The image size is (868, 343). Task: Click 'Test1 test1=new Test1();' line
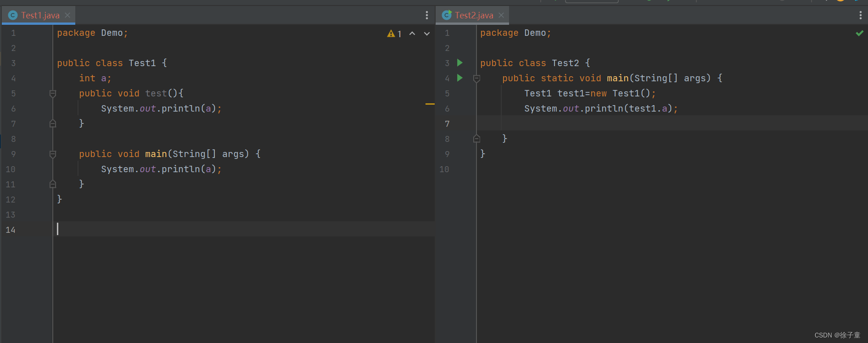click(590, 93)
